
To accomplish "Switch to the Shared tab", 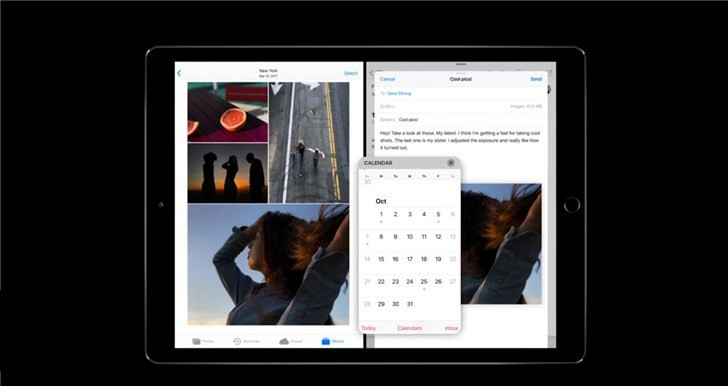I will click(291, 341).
